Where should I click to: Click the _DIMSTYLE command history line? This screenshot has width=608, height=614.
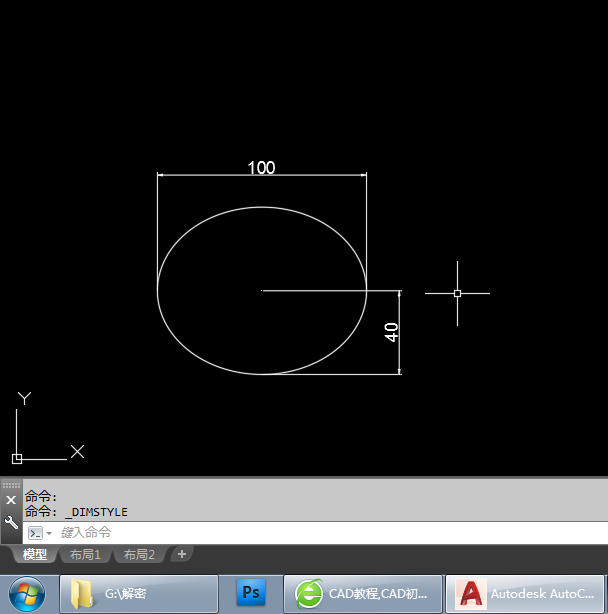pyautogui.click(x=76, y=512)
